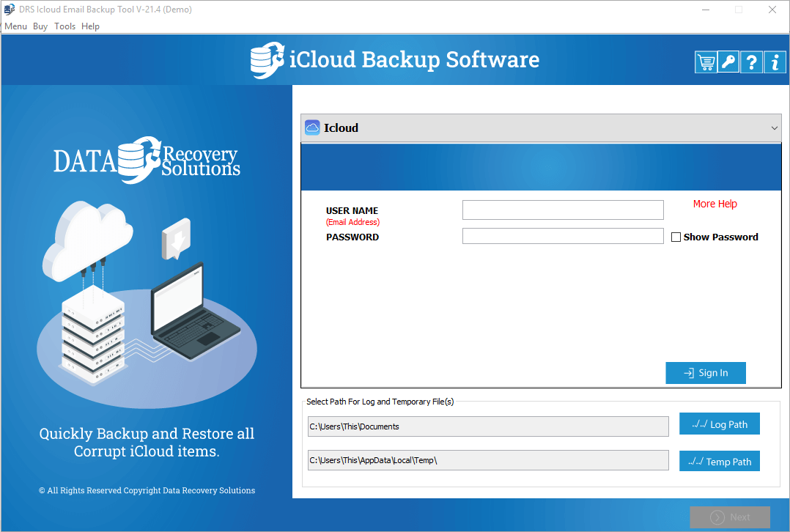Focus the Password input field
This screenshot has width=790, height=532.
[563, 236]
